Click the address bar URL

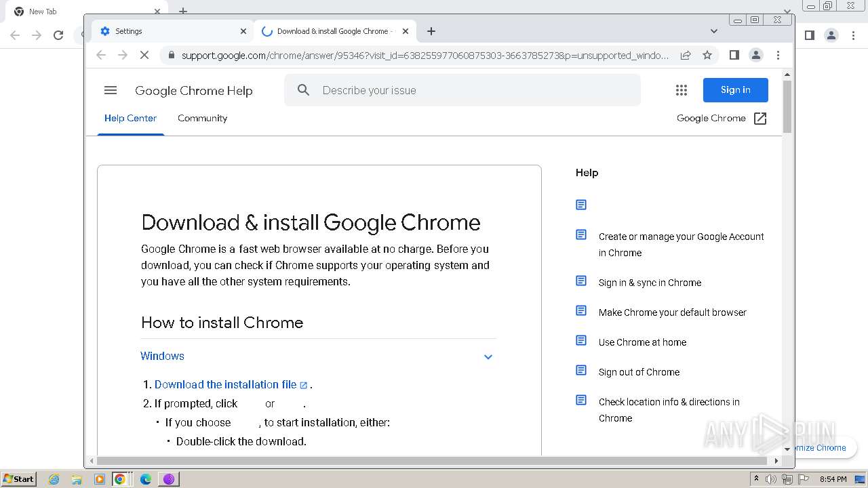coord(425,56)
